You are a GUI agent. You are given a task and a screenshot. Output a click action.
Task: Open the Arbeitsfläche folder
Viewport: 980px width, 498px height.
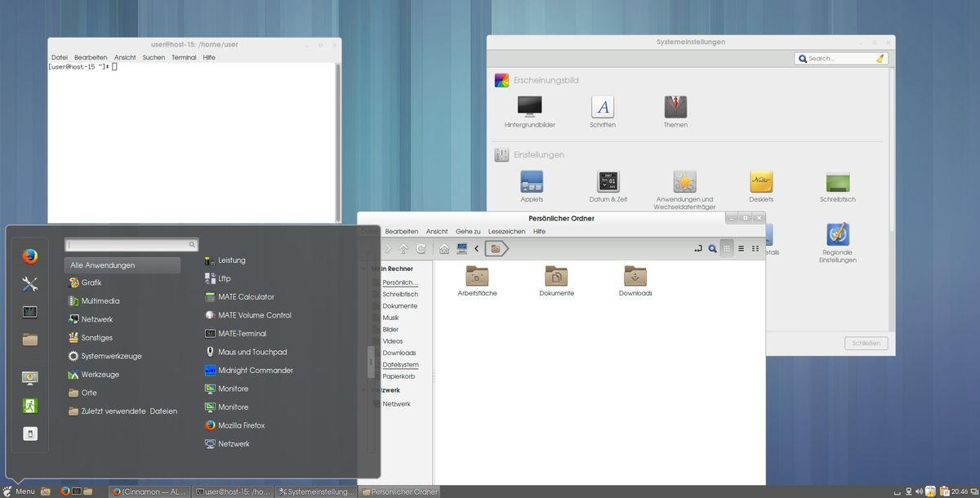[477, 281]
